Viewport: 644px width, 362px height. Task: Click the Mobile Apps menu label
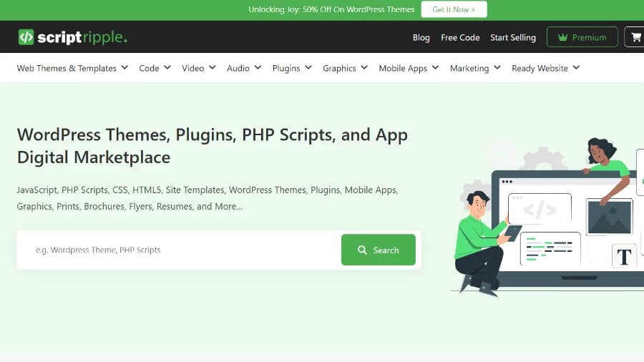click(403, 68)
